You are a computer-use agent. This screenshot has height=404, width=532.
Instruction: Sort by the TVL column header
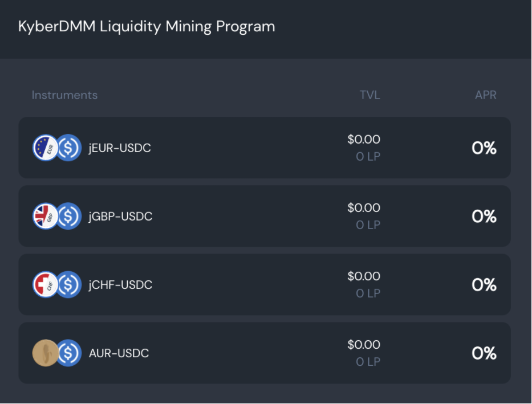[x=369, y=95]
